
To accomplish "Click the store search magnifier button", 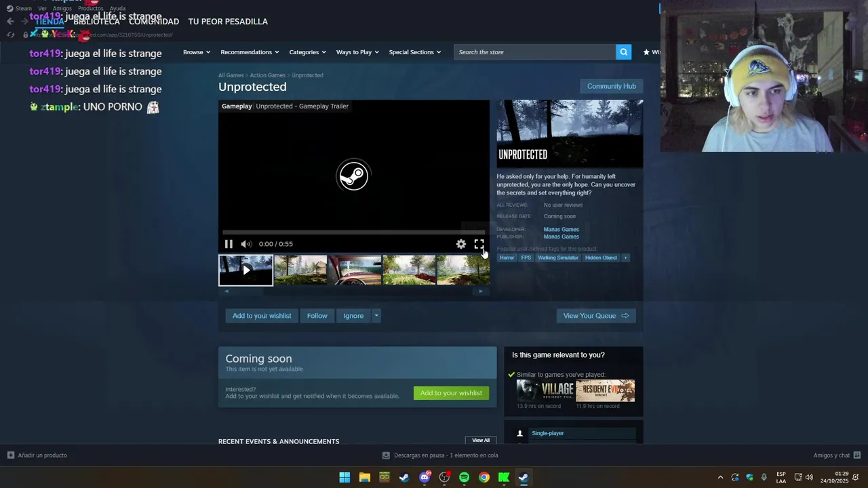I will [623, 52].
